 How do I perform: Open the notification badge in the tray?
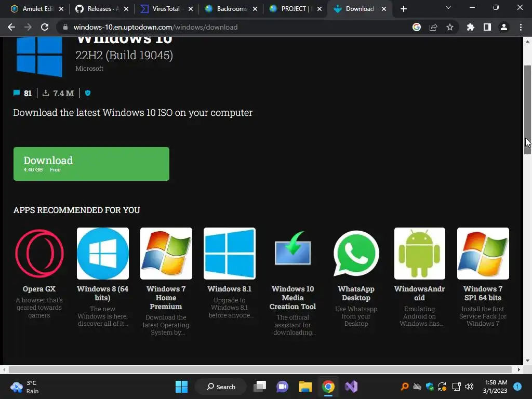(x=517, y=386)
